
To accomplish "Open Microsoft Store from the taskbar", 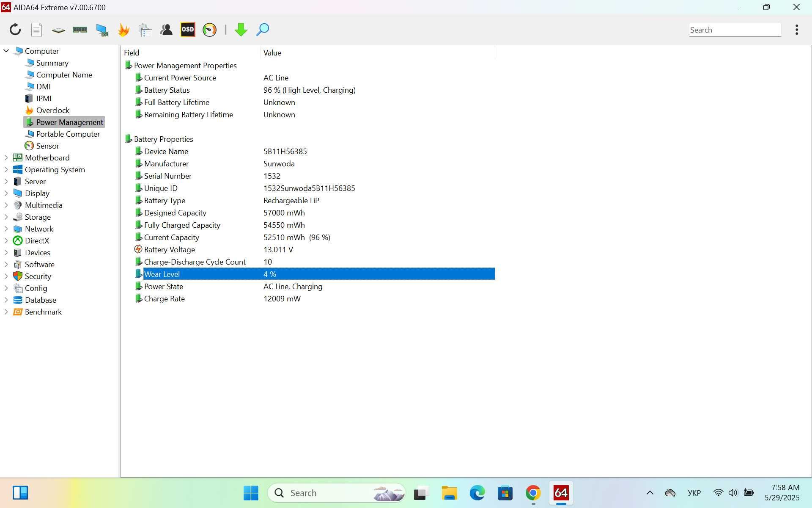I will 505,493.
